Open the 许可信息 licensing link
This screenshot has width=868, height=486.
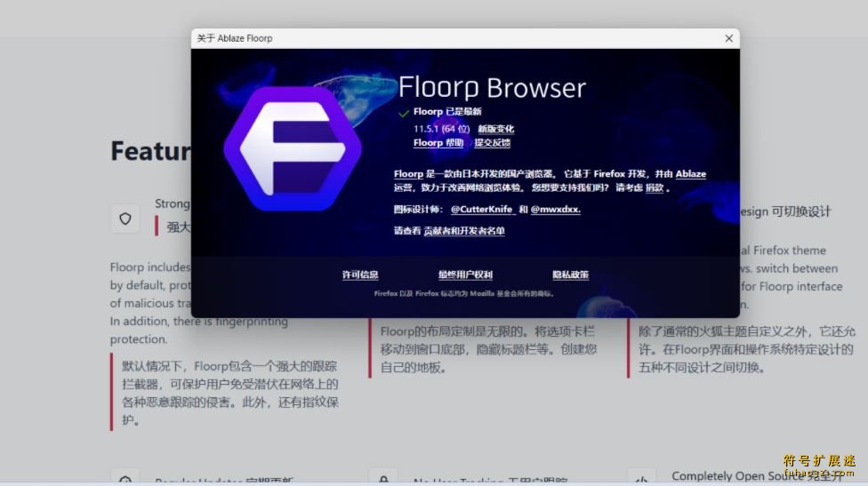[x=360, y=275]
